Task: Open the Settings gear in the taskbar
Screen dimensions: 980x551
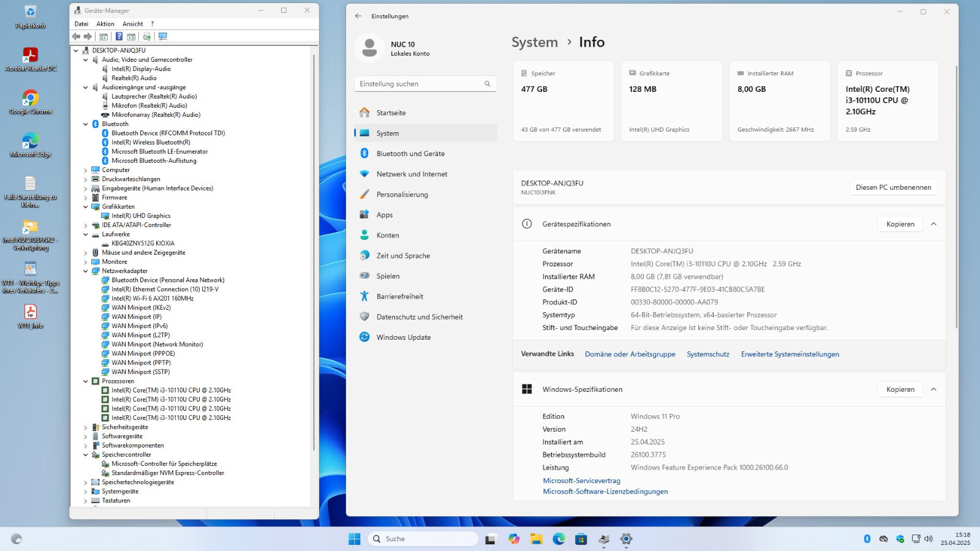Action: click(626, 539)
